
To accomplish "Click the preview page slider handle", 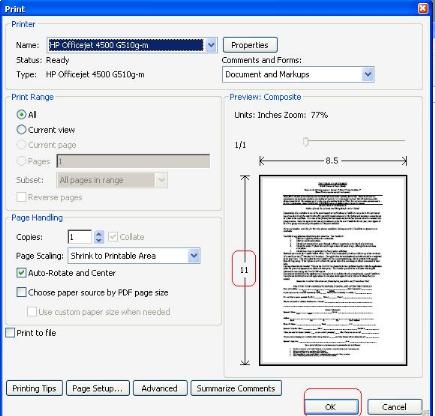I will (x=306, y=141).
